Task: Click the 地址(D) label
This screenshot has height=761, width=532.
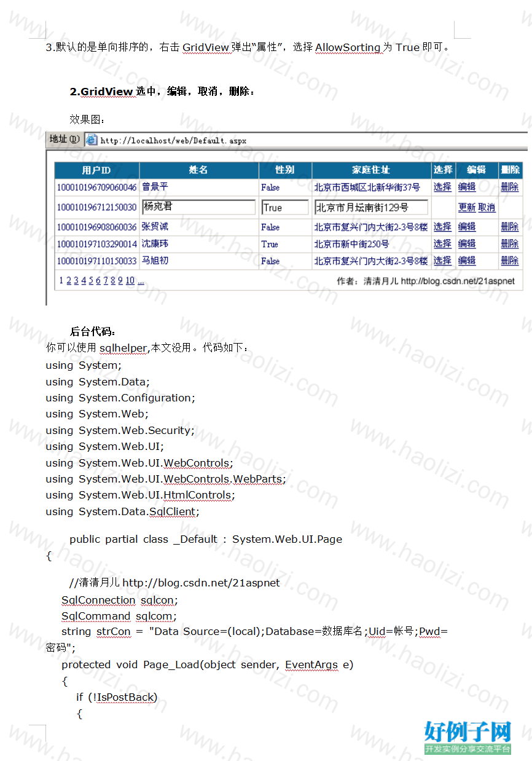Action: [65, 140]
